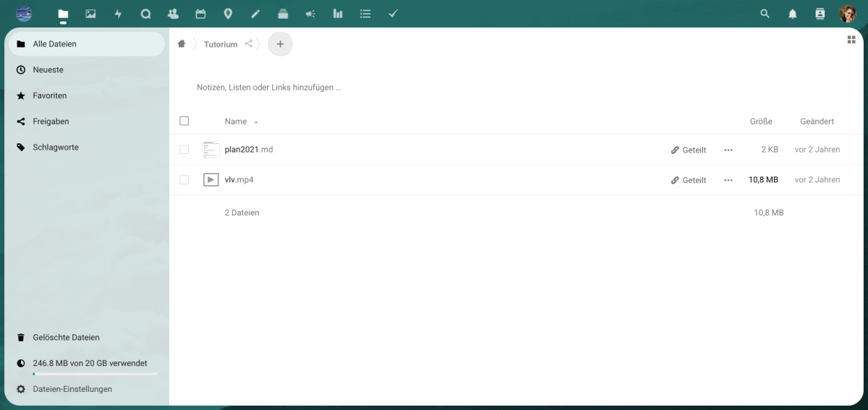This screenshot has height=410, width=868.
Task: Open the contacts menu icon in header
Action: [820, 14]
